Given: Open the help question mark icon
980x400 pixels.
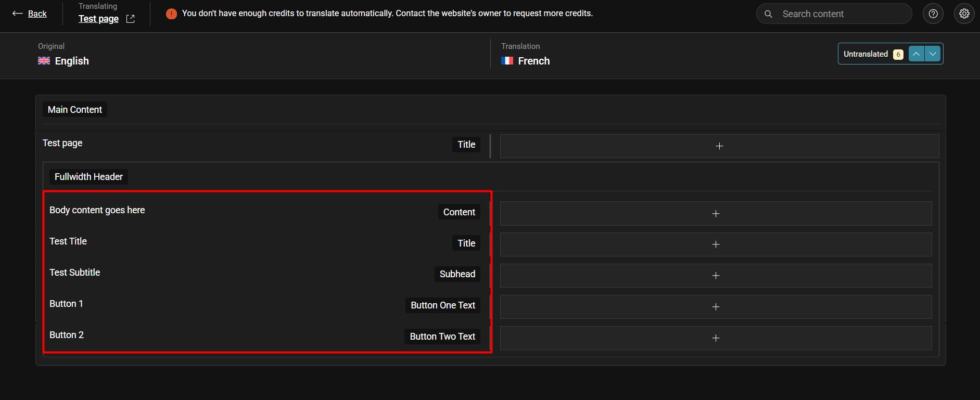Looking at the screenshot, I should tap(933, 14).
